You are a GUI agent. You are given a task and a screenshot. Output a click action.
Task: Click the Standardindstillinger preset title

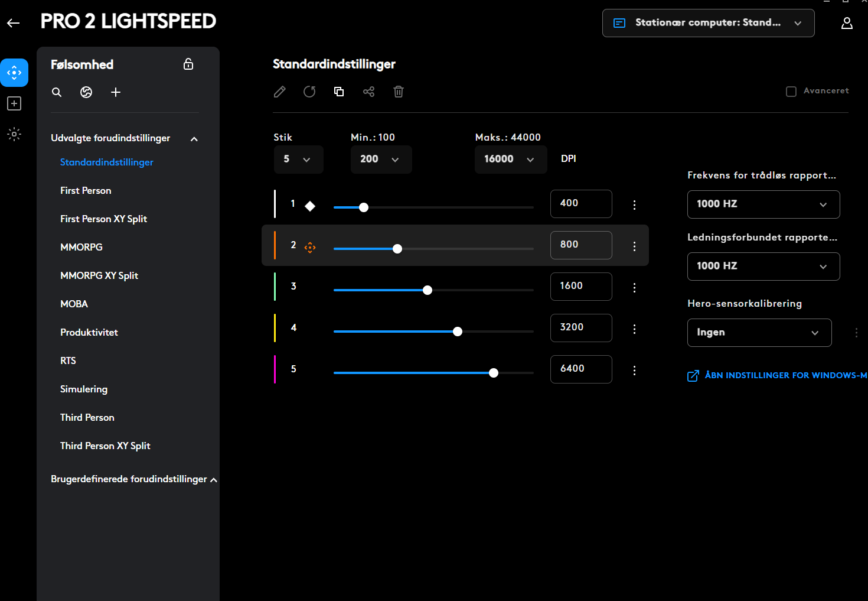[334, 64]
